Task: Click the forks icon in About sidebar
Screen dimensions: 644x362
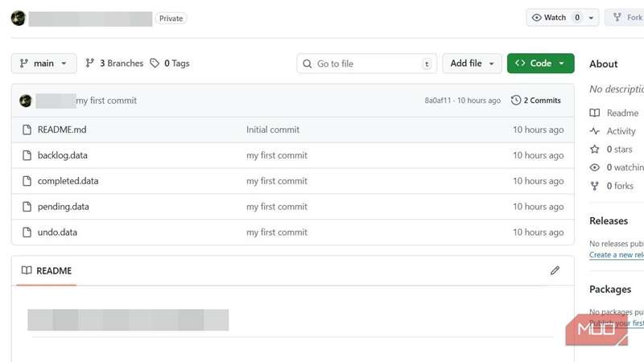Action: tap(595, 186)
